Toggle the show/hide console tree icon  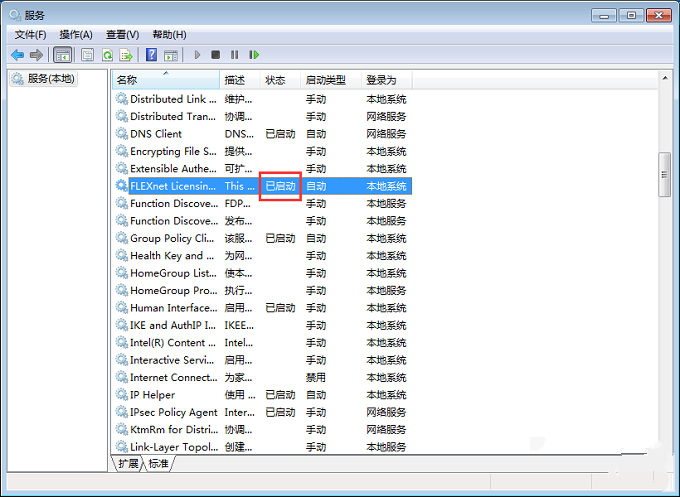(62, 55)
